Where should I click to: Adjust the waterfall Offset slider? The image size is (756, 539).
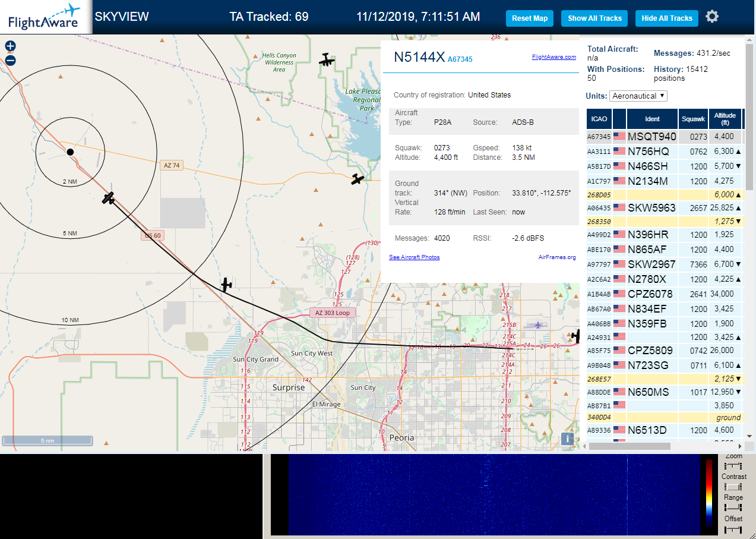(x=733, y=529)
